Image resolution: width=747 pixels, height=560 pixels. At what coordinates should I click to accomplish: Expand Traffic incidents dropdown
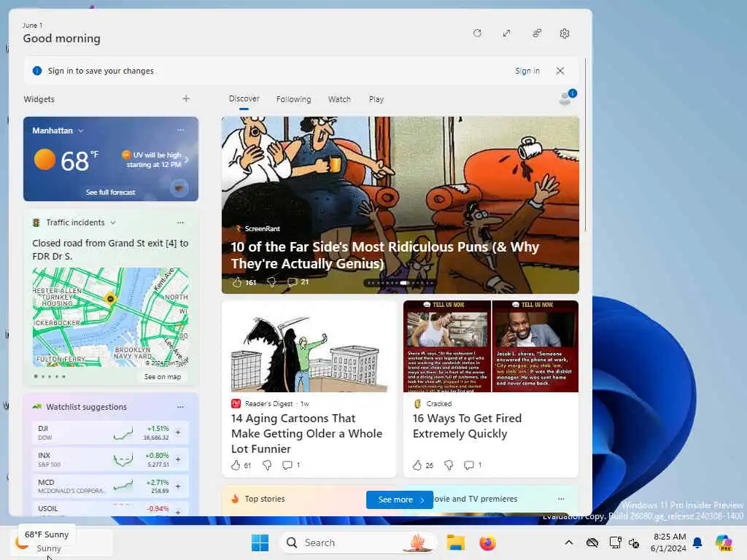pyautogui.click(x=113, y=223)
